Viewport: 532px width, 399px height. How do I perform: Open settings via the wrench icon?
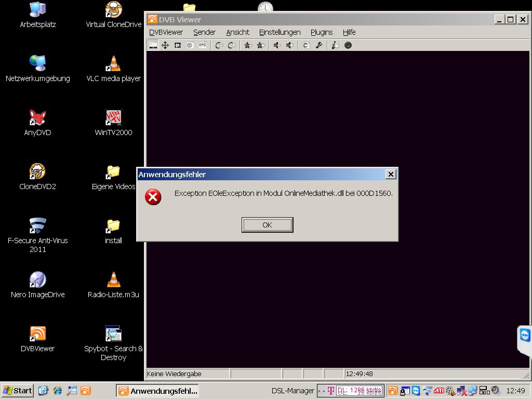click(319, 45)
